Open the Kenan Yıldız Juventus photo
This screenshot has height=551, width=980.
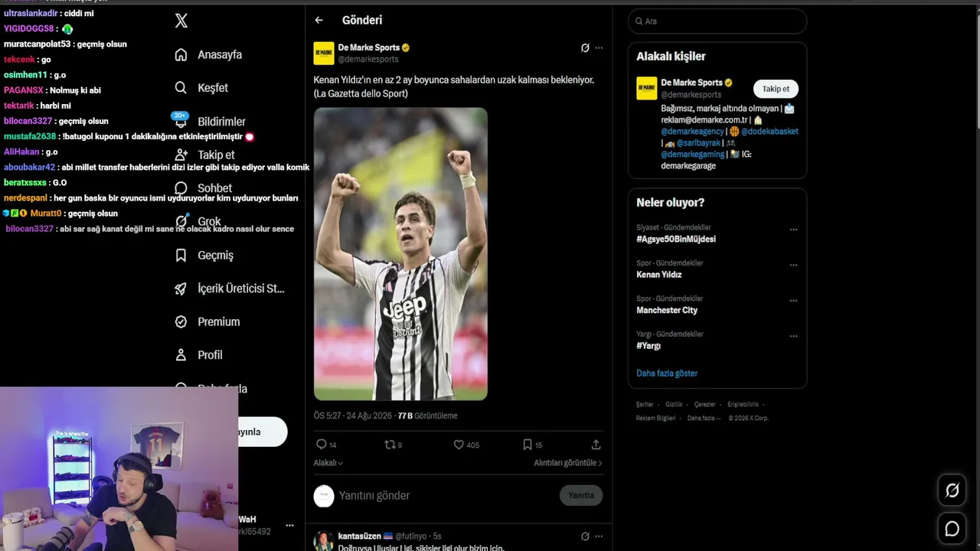pos(400,254)
